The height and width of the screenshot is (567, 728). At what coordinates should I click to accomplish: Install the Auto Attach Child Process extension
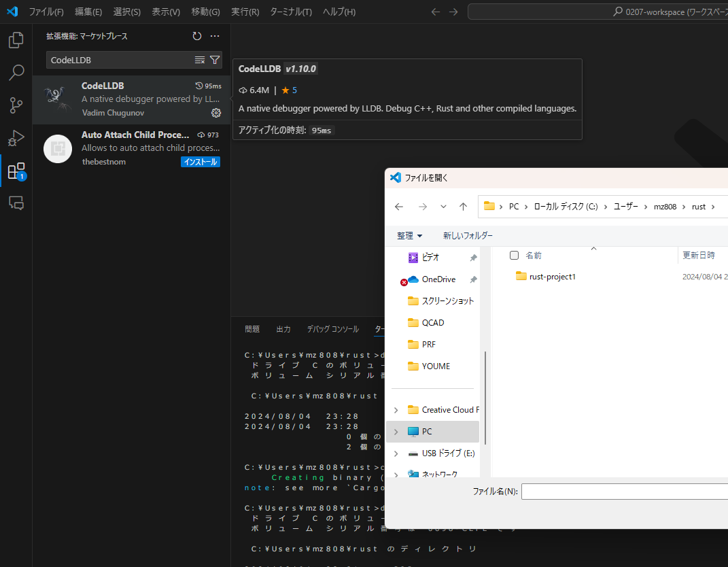(x=201, y=162)
